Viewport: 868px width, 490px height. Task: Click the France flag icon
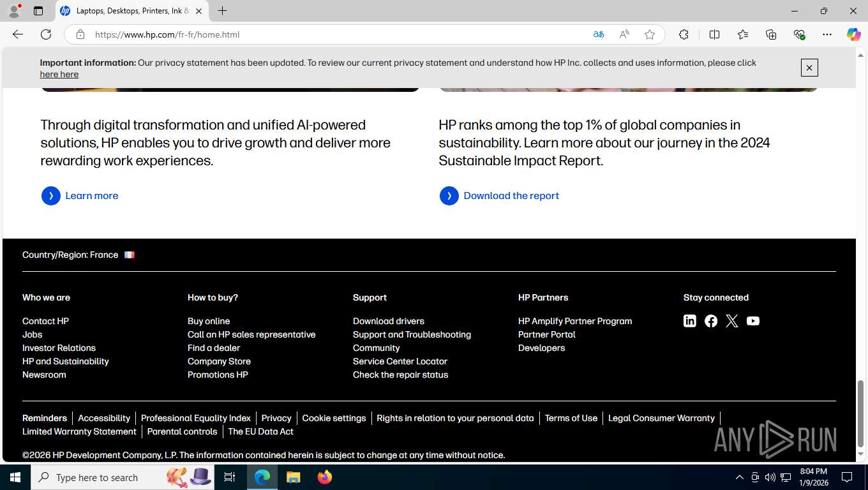point(130,255)
